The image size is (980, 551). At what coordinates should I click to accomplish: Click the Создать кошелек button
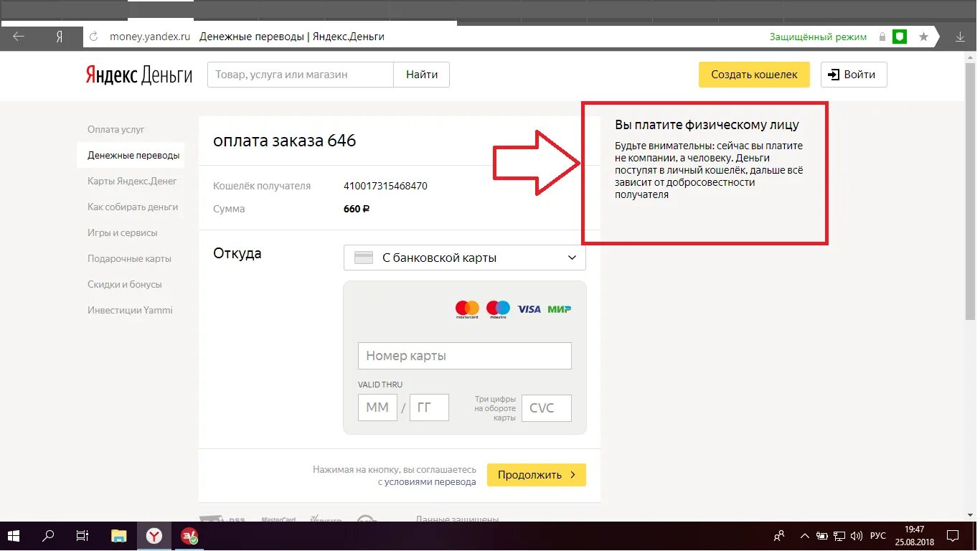coord(754,75)
